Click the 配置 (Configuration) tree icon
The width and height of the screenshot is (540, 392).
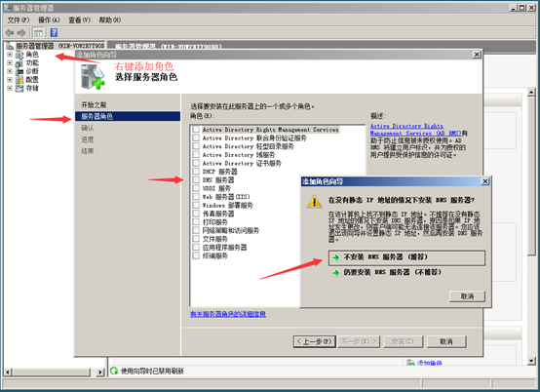click(19, 80)
